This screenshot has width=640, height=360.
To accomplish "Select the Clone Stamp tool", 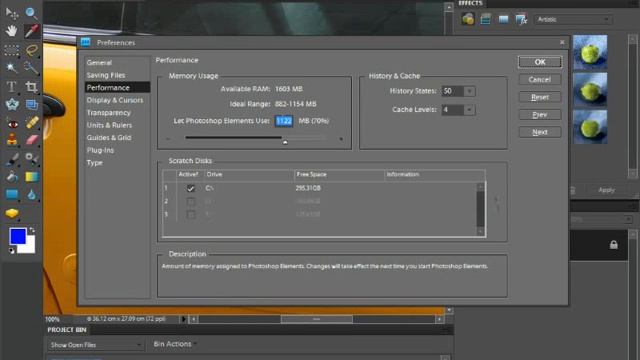I will click(12, 140).
